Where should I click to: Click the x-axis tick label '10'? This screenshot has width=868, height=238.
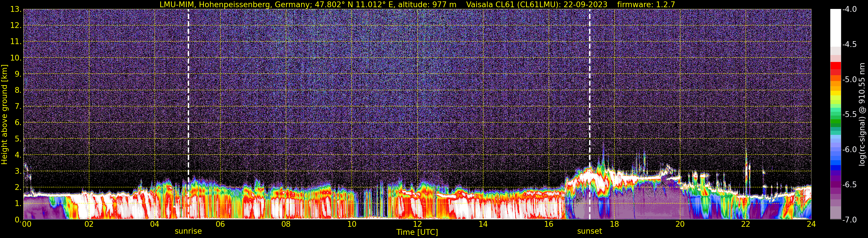352,224
